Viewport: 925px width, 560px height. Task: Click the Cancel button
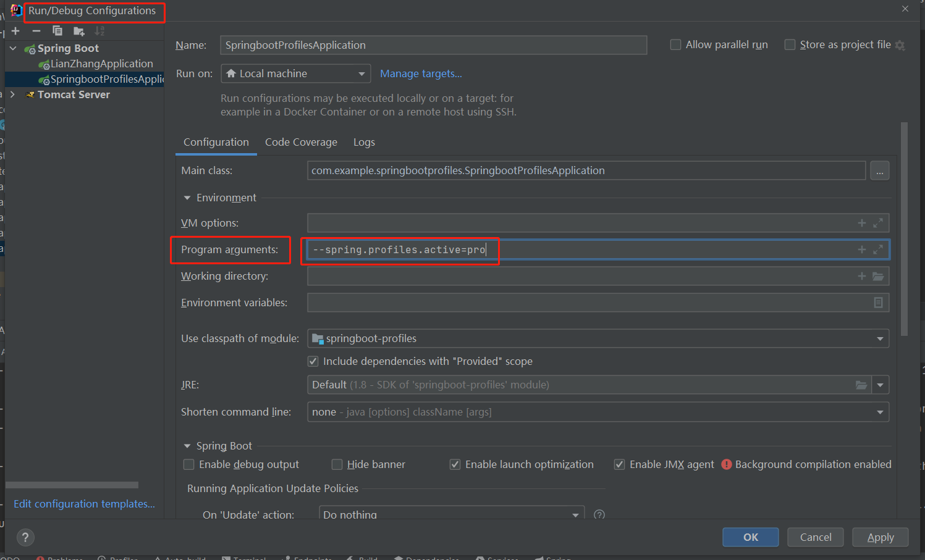point(816,537)
